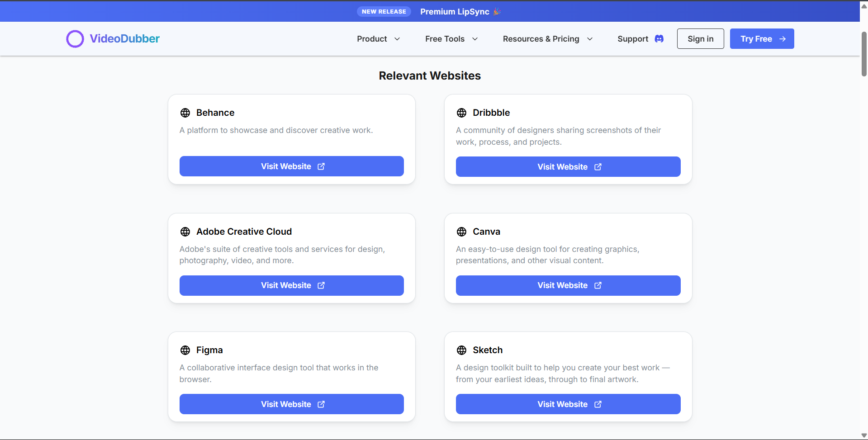Visit the Figma website
Screen dimensions: 868x440
292,404
